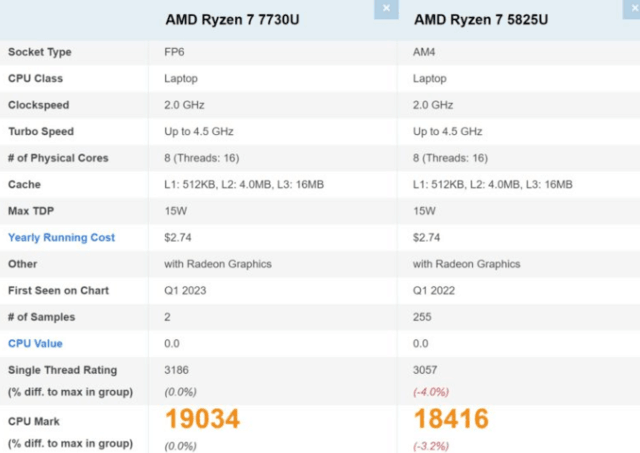
Task: Open the Yearly Running Cost link
Action: 61,237
